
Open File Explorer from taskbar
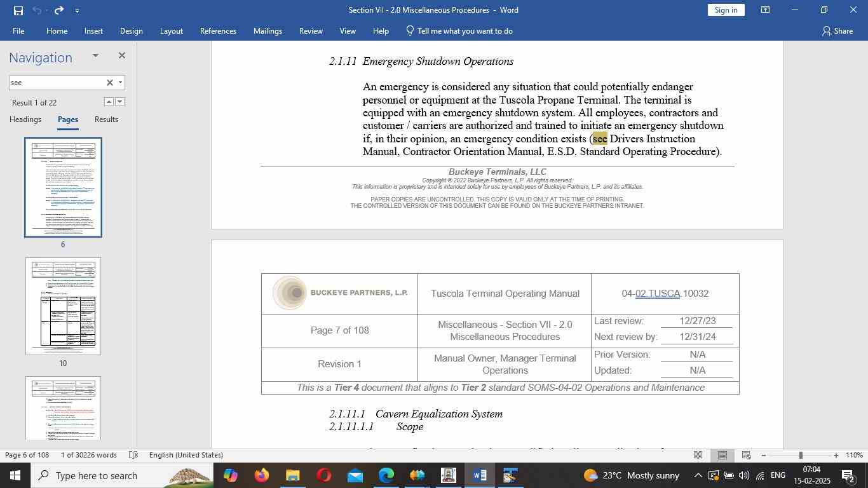(x=292, y=475)
